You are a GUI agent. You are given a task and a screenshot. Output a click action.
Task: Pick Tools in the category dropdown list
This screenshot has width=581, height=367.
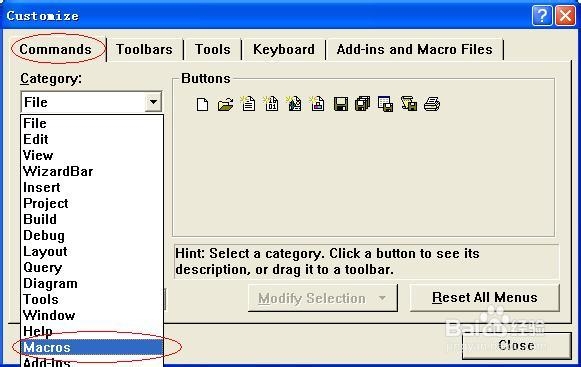(x=92, y=299)
